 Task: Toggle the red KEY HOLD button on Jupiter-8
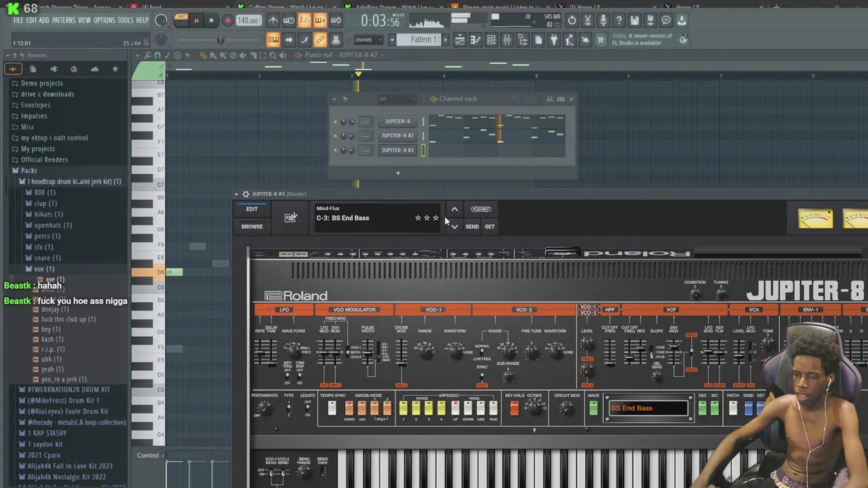click(514, 407)
